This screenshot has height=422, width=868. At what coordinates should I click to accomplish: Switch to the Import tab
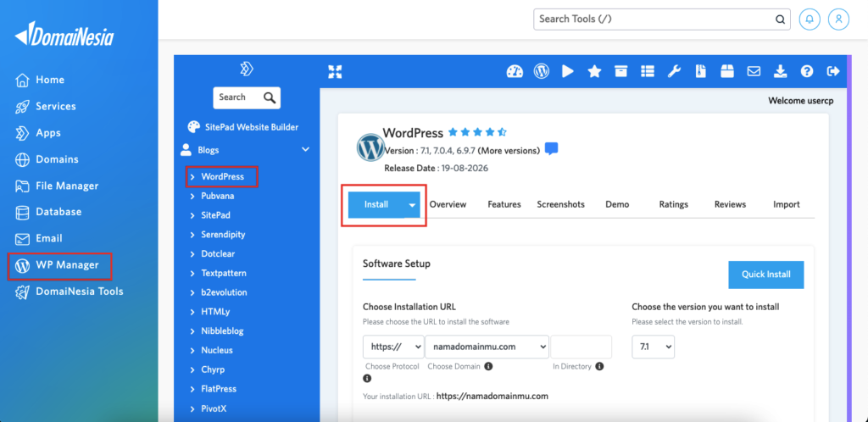787,204
